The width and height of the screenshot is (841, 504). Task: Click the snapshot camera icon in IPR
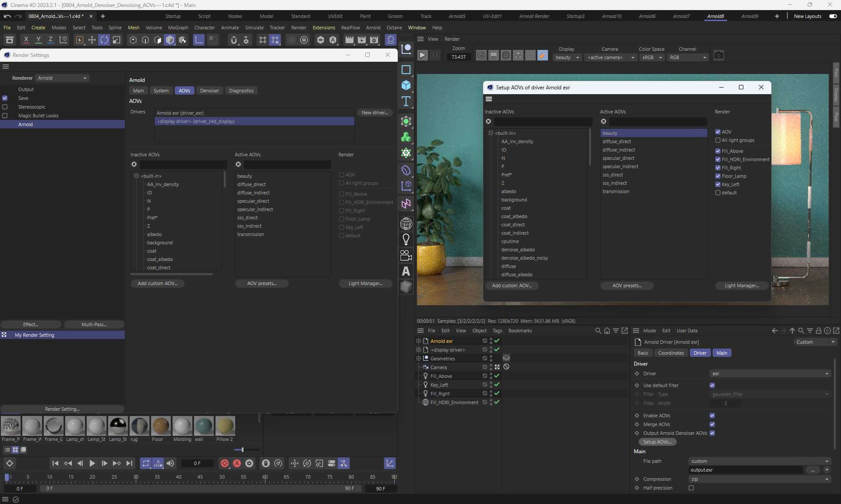tap(718, 56)
